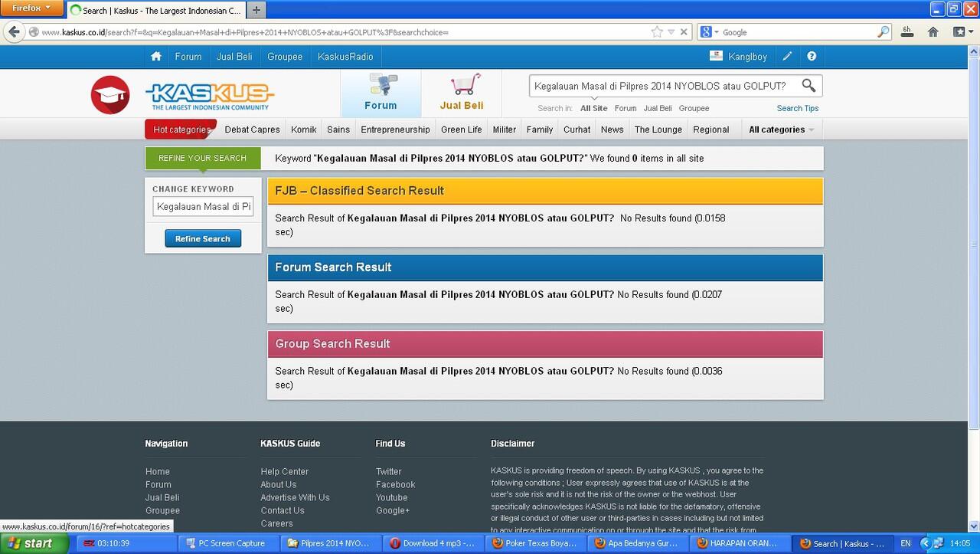The image size is (980, 554).
Task: Click the magnifier search icon in Kaskus search box
Action: click(808, 85)
